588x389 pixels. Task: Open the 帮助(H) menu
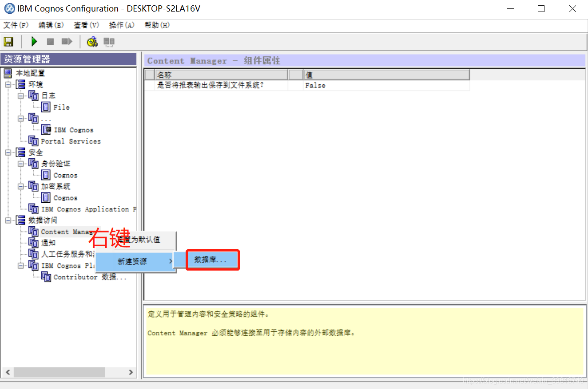pyautogui.click(x=157, y=25)
